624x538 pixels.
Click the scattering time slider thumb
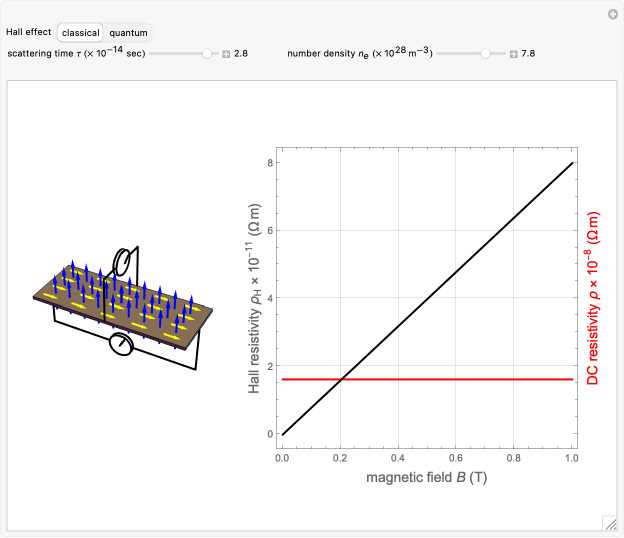[x=207, y=53]
